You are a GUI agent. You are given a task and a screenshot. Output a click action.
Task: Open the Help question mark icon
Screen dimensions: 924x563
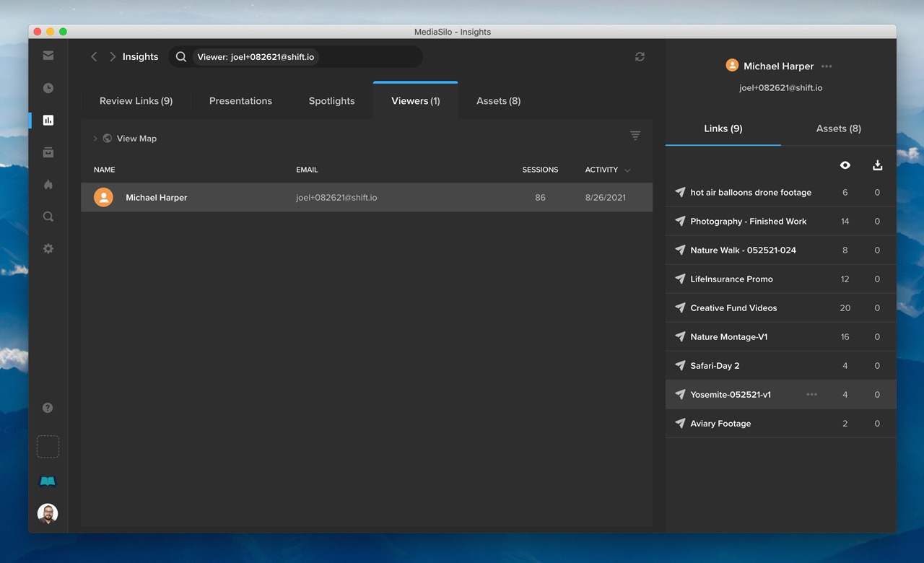pos(48,407)
